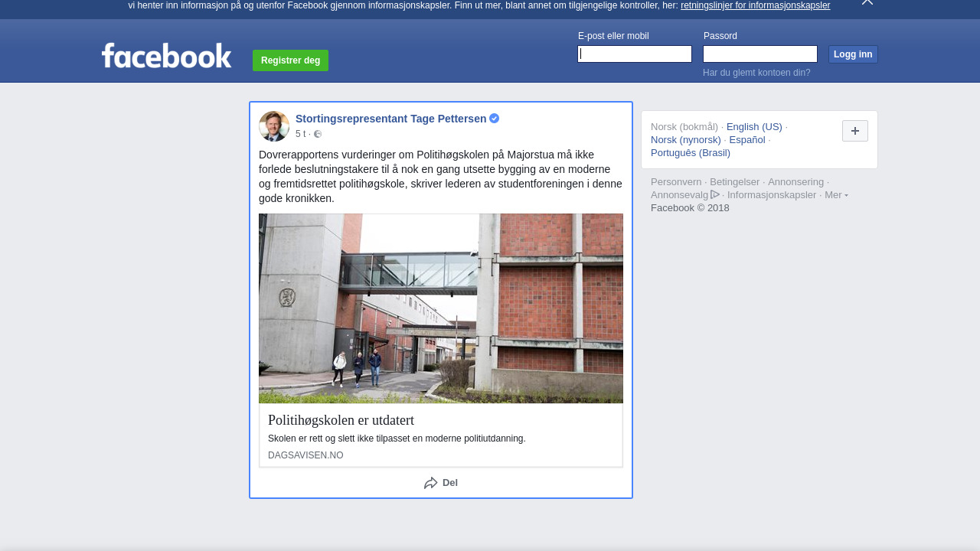Click the article description 'Skolen er rett og slett…'
Image resolution: width=980 pixels, height=551 pixels.
[x=397, y=439]
